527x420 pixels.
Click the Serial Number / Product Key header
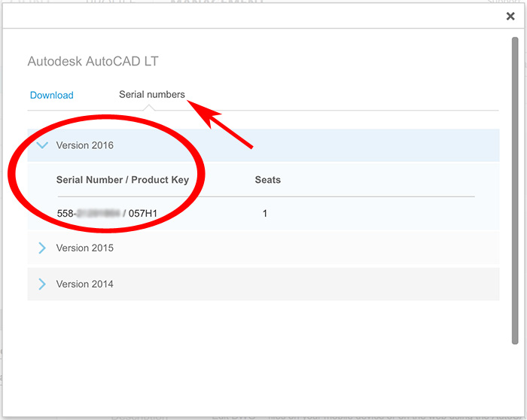pos(123,180)
